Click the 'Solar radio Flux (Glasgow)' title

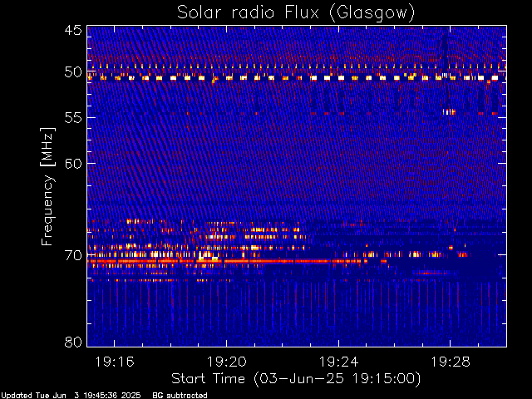point(296,13)
